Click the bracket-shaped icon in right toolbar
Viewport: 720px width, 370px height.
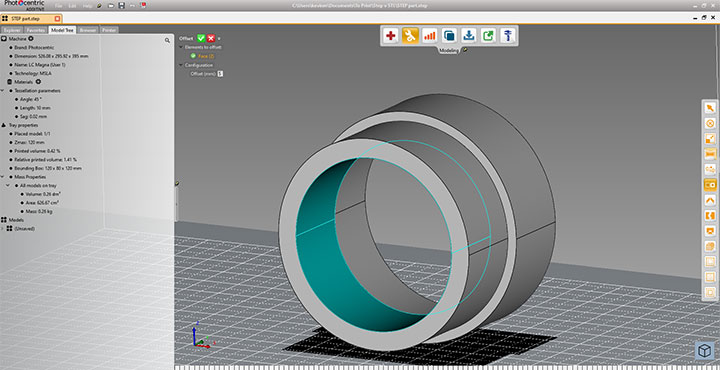click(710, 215)
